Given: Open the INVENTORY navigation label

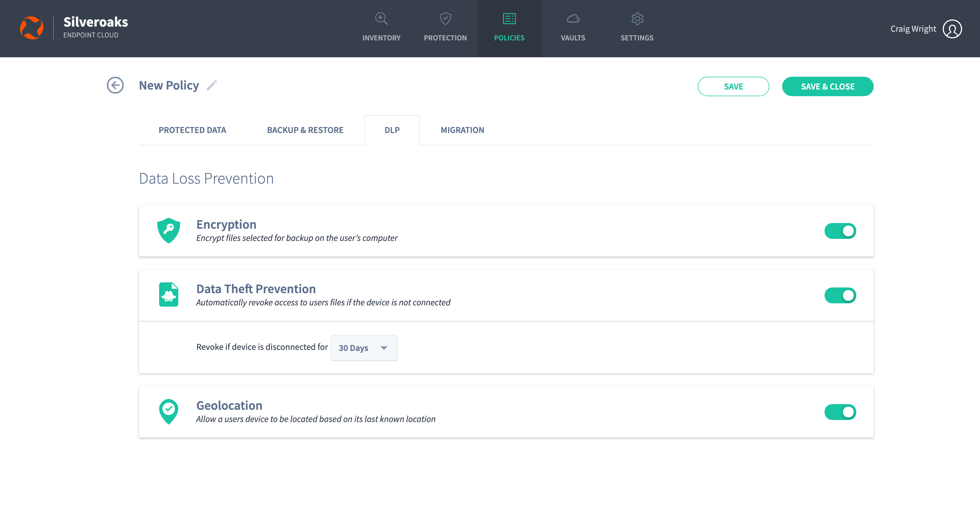Looking at the screenshot, I should [x=381, y=38].
